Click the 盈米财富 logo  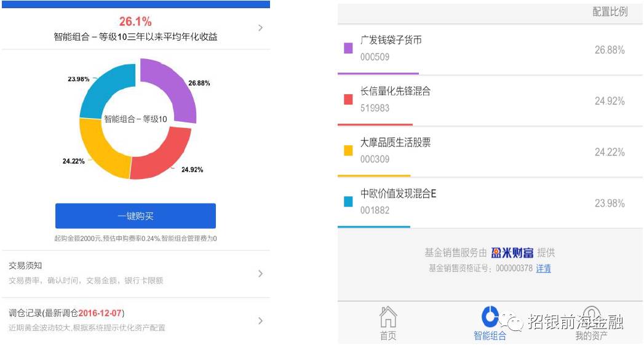click(x=512, y=253)
